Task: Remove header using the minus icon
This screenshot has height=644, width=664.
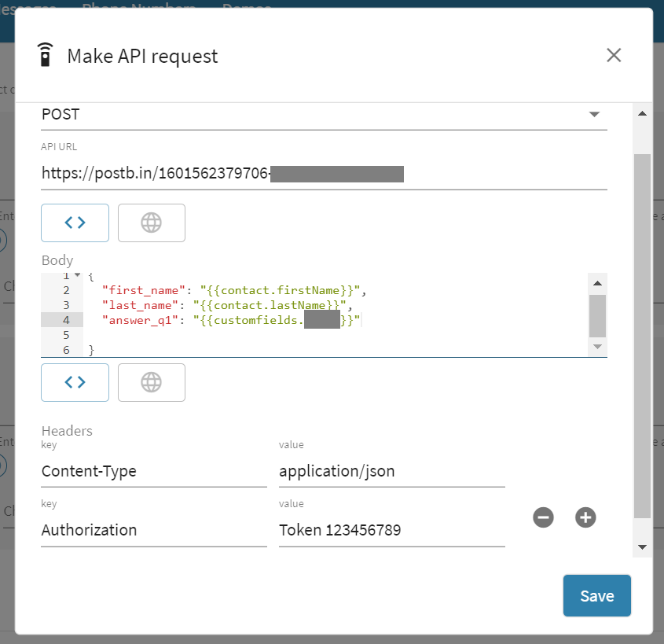Action: pos(543,517)
